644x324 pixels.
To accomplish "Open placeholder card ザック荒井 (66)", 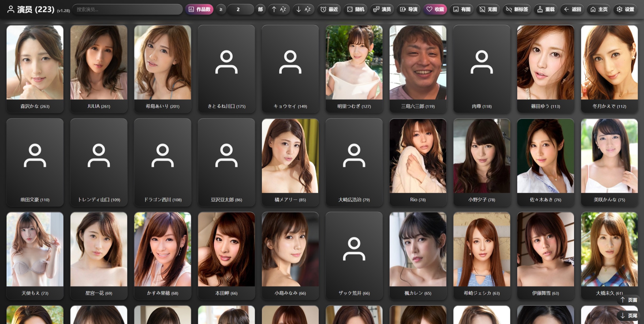I will pos(354,256).
